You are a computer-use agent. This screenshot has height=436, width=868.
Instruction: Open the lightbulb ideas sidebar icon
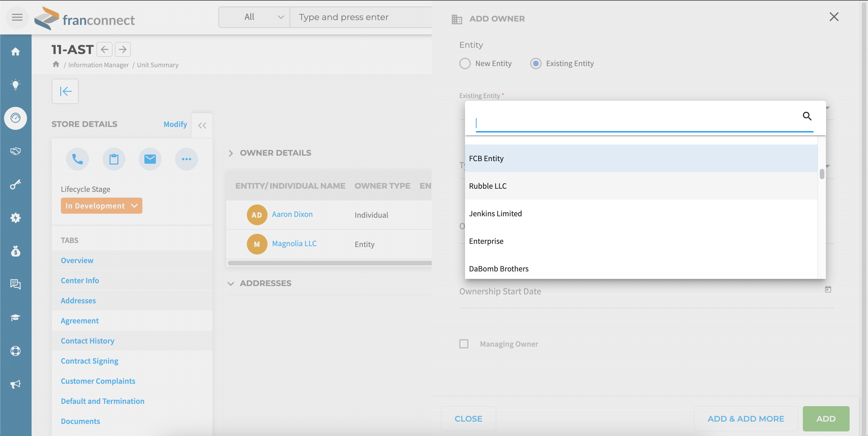tap(15, 85)
